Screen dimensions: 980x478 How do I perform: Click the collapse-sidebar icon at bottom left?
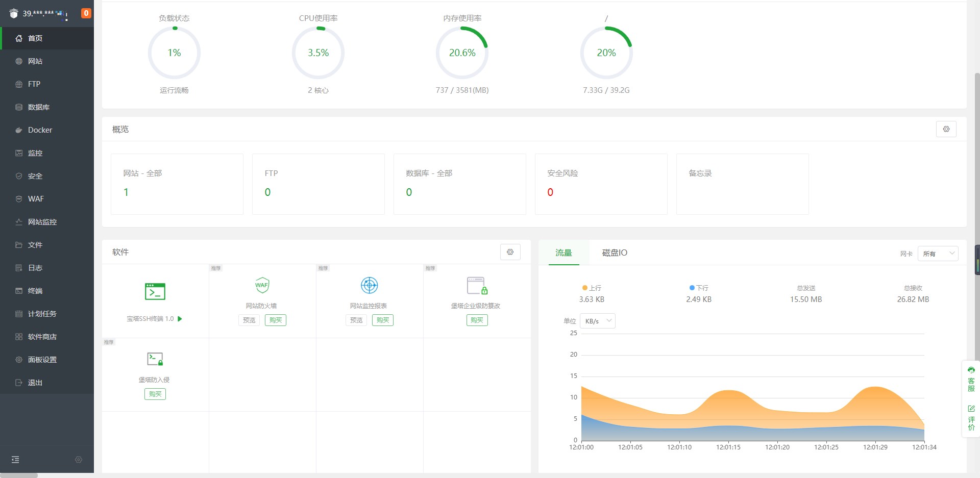(15, 460)
